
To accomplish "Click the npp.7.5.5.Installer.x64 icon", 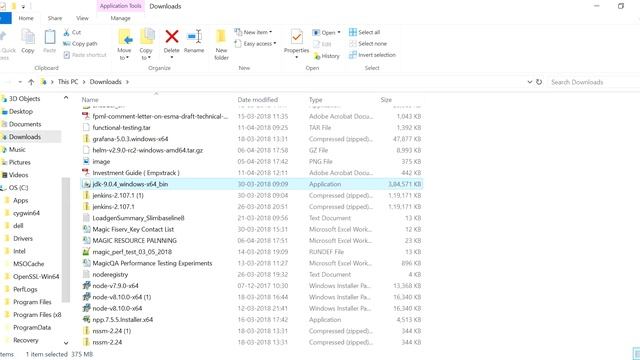I will click(x=86, y=320).
